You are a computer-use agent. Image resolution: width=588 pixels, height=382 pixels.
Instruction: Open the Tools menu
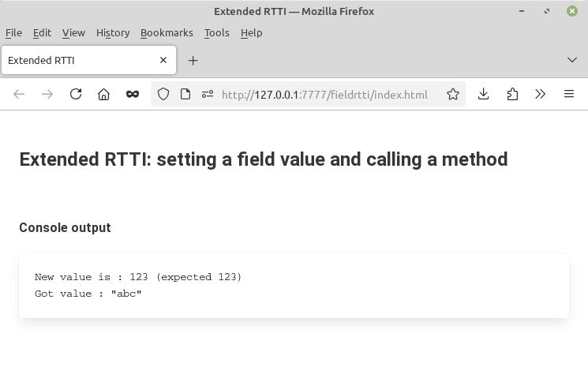[216, 33]
